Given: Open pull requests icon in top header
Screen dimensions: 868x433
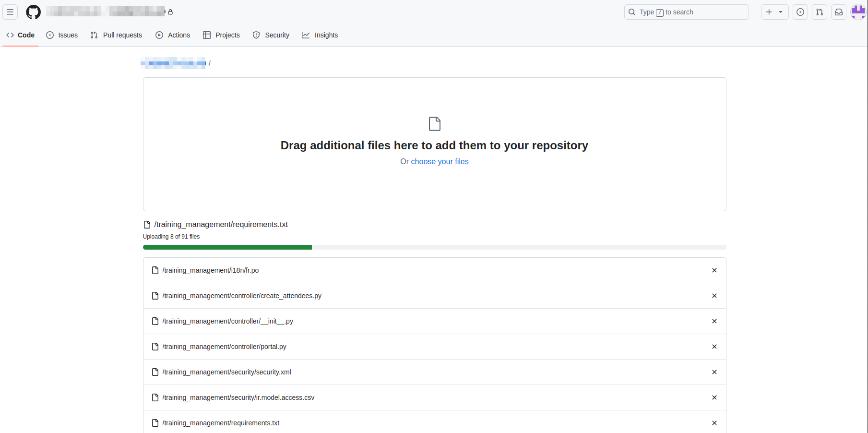Looking at the screenshot, I should pos(820,12).
